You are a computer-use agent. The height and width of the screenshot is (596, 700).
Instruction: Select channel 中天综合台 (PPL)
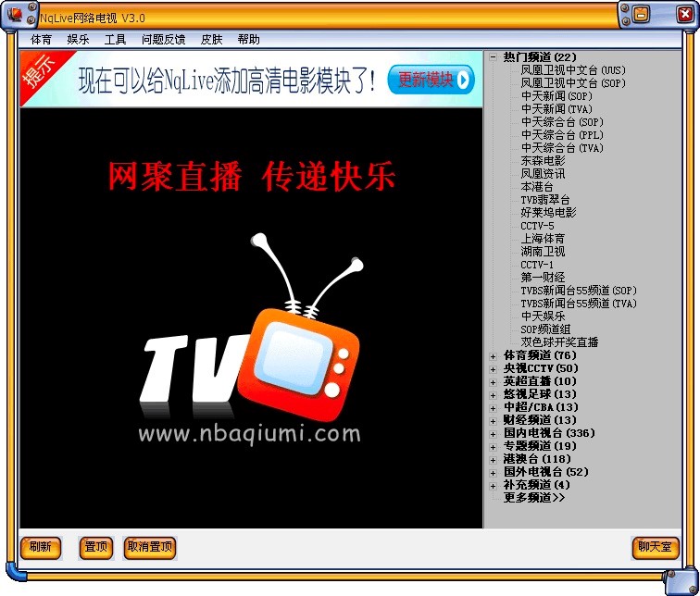[x=562, y=135]
